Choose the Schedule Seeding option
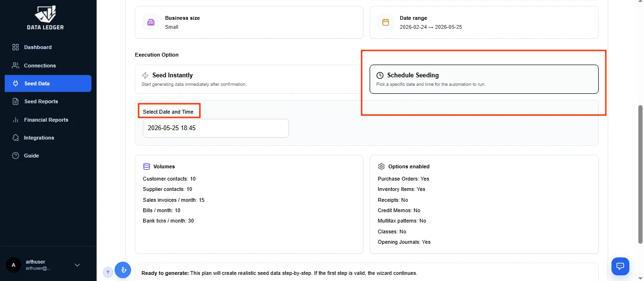The height and width of the screenshot is (281, 644). click(x=484, y=79)
